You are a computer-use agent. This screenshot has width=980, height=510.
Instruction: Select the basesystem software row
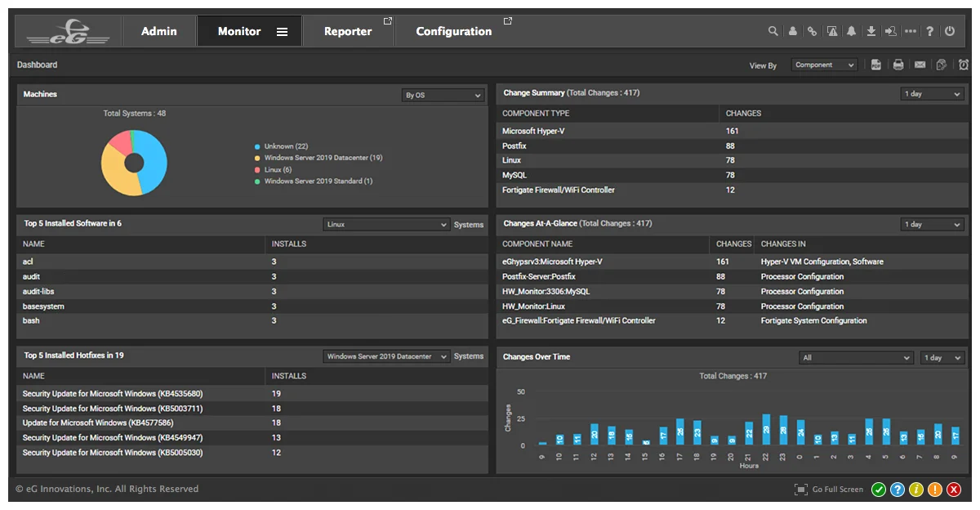coord(252,306)
